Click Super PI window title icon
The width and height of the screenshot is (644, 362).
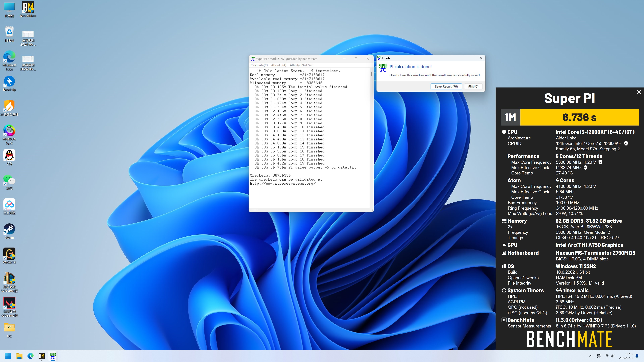tap(253, 59)
